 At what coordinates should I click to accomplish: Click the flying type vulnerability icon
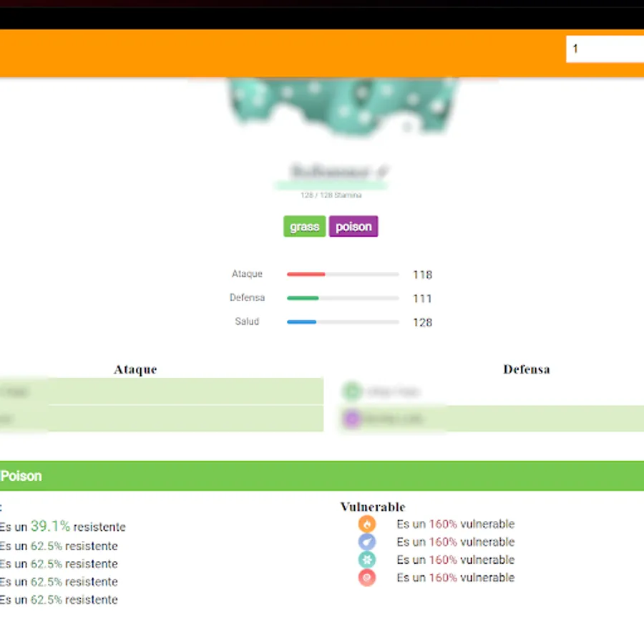(x=367, y=542)
